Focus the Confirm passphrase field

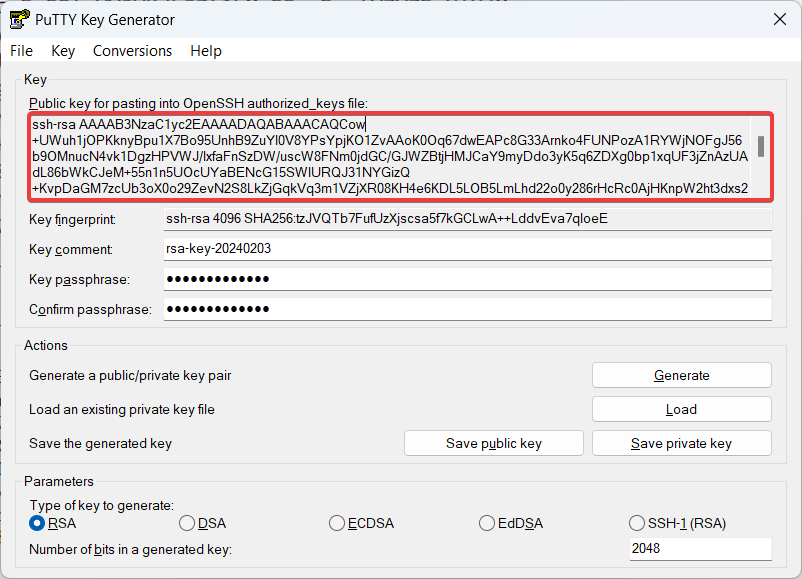click(x=467, y=309)
